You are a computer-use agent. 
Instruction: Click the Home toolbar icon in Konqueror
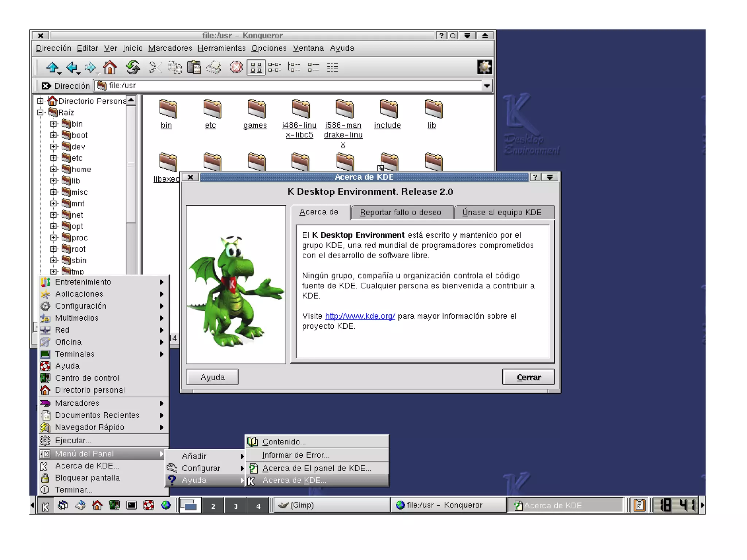(110, 67)
